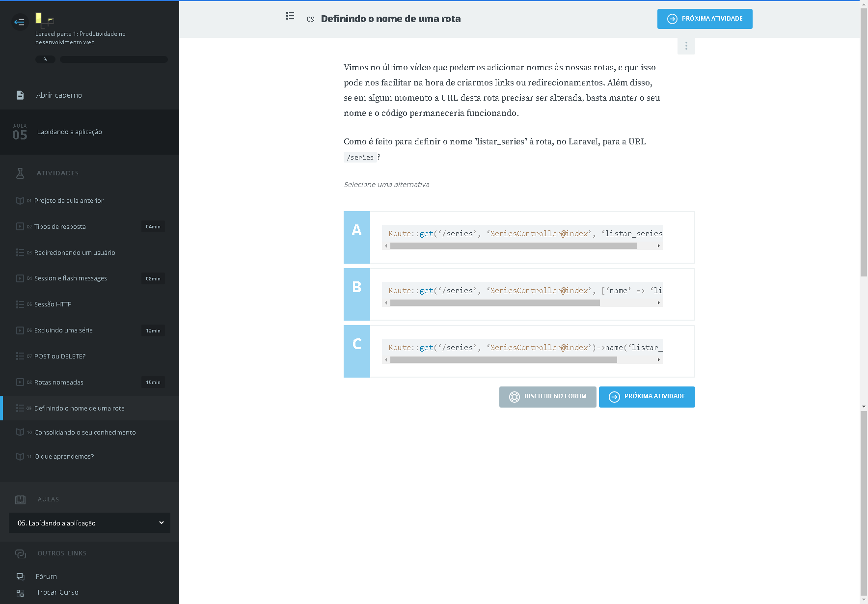Viewport: 868px width, 604px height.
Task: Open the activity list icon beside title
Action: [290, 16]
